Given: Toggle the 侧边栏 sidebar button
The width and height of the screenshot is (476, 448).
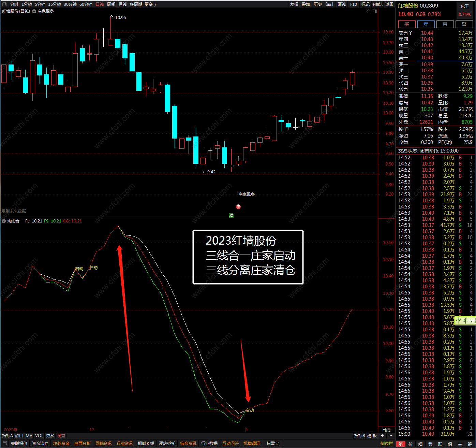Looking at the screenshot, I should (387, 444).
